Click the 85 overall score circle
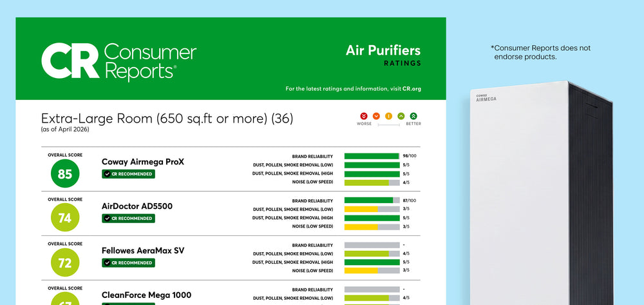The height and width of the screenshot is (305, 644). coord(65,174)
